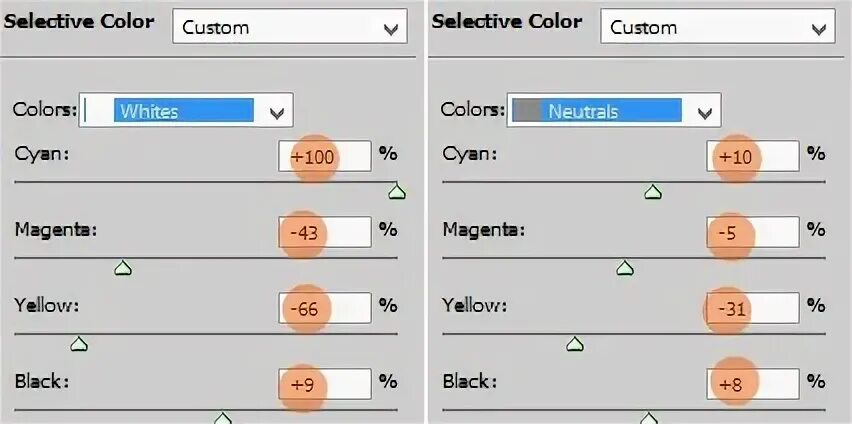Click the Yellow value field showing -66

pyautogui.click(x=325, y=308)
